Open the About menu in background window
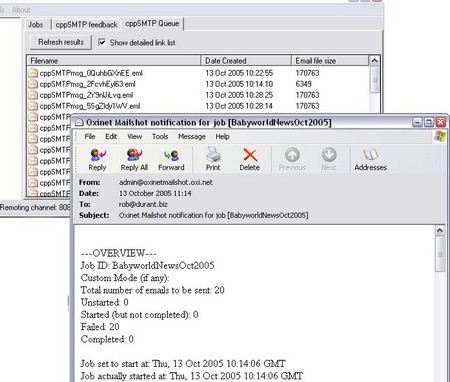The width and height of the screenshot is (450, 382). (21, 10)
